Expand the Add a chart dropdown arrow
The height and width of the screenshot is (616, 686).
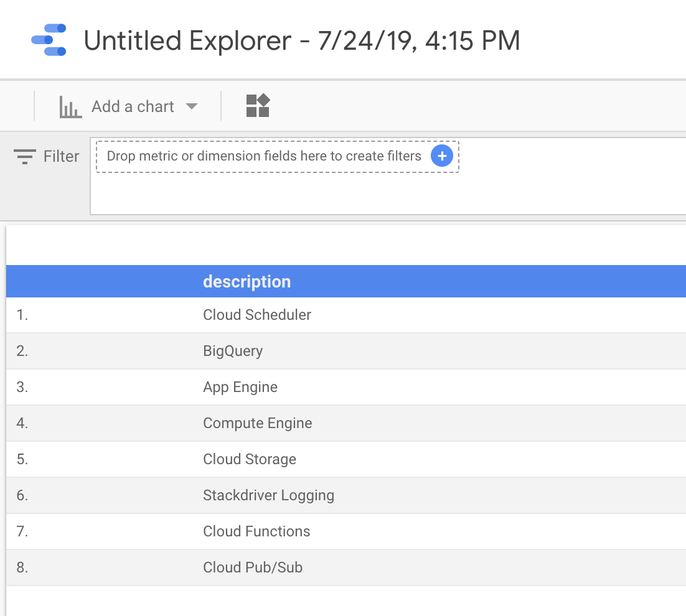click(192, 106)
